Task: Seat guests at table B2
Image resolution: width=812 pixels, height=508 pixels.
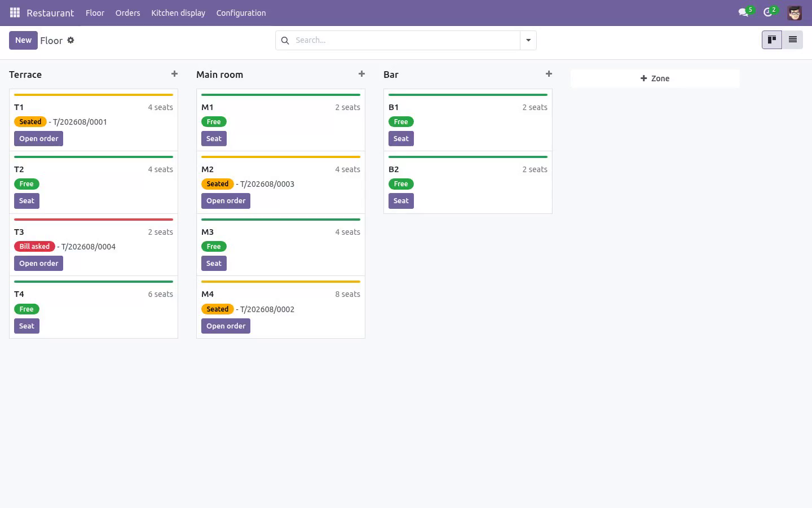Action: coord(401,200)
